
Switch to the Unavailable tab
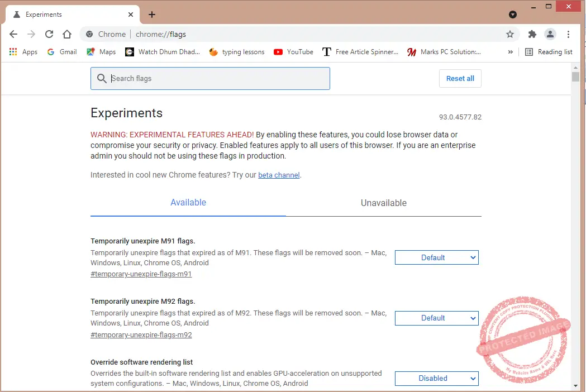pos(383,203)
